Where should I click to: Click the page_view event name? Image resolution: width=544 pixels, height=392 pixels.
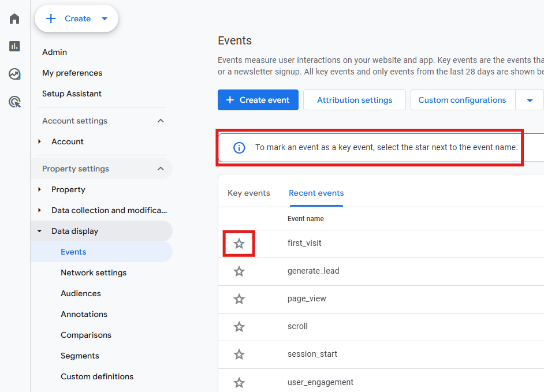307,298
